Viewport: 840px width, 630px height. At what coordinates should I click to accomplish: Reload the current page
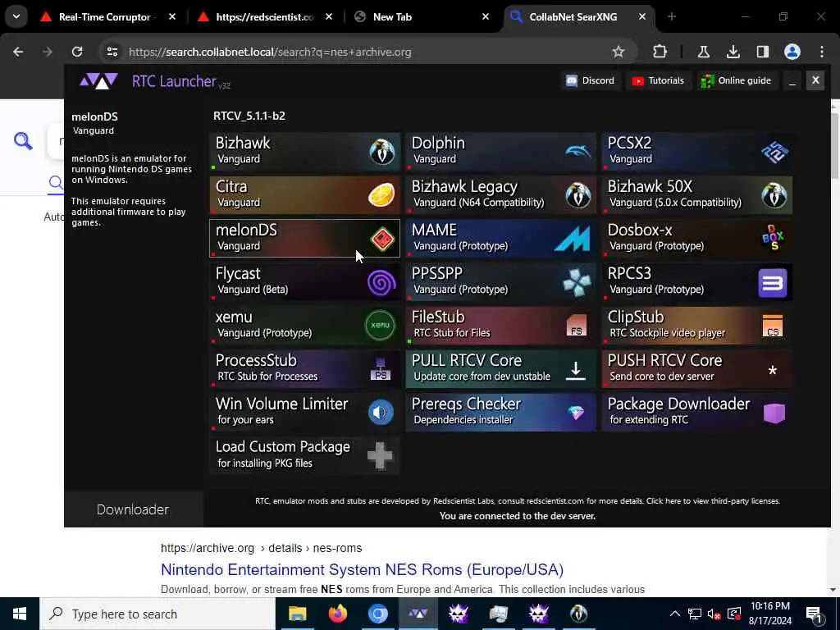[77, 52]
